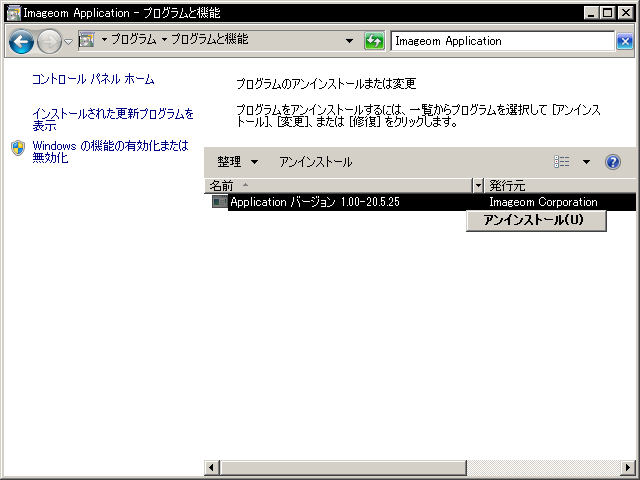The height and width of the screenshot is (480, 640).
Task: Click the search field containing Imageom Application
Action: coord(500,41)
